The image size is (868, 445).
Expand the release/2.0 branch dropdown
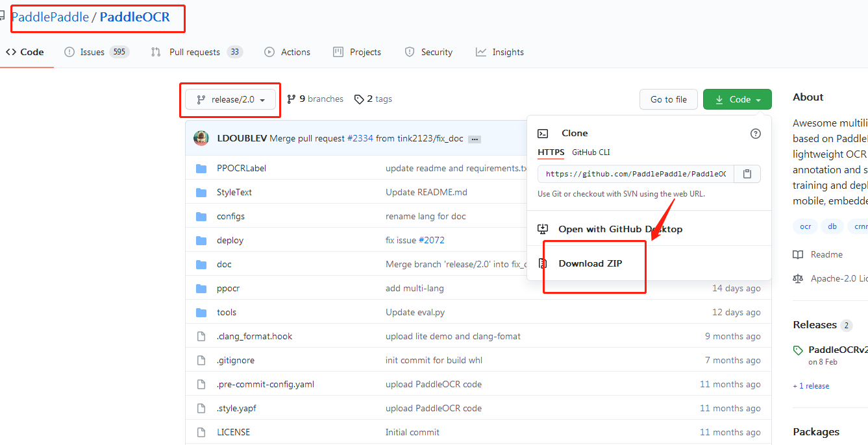click(x=230, y=99)
